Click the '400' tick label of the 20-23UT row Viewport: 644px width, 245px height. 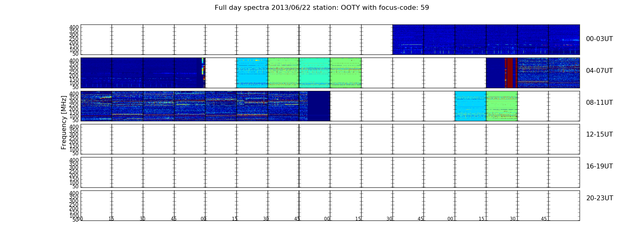[x=74, y=193]
